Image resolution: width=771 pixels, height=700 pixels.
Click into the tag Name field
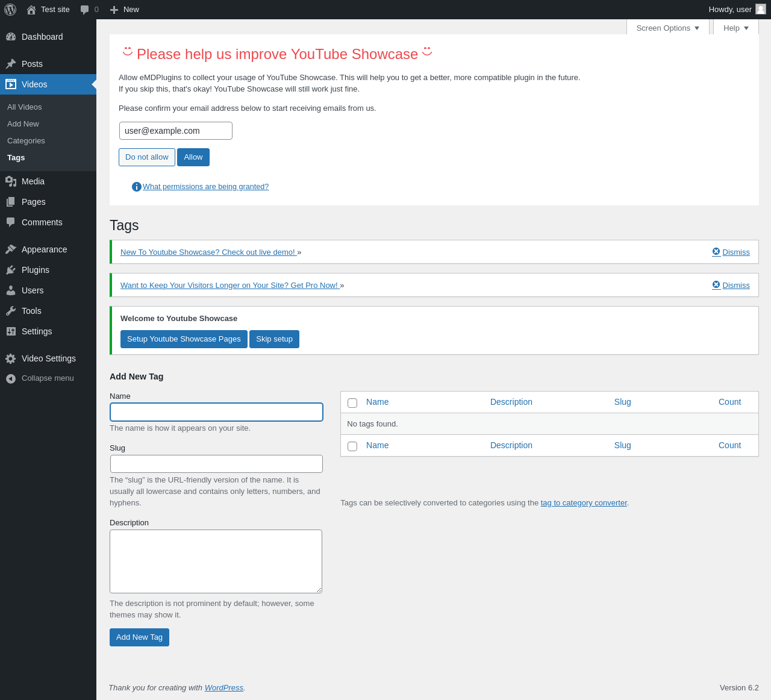click(x=216, y=412)
